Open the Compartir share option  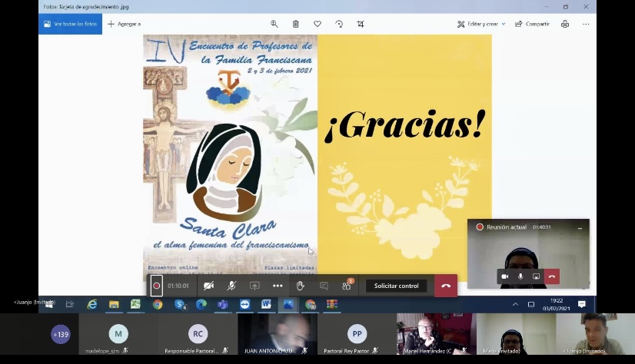click(x=532, y=24)
